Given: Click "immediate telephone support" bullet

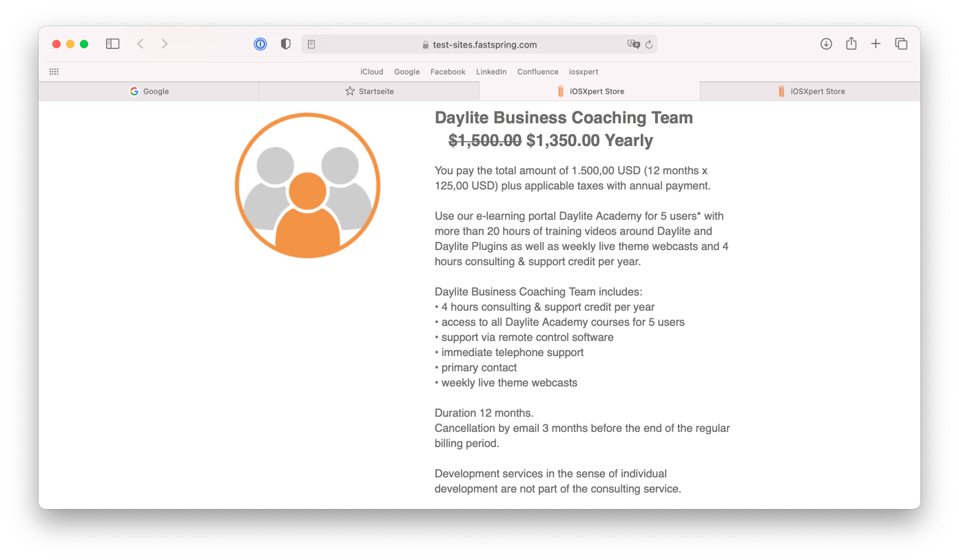Looking at the screenshot, I should coord(509,353).
